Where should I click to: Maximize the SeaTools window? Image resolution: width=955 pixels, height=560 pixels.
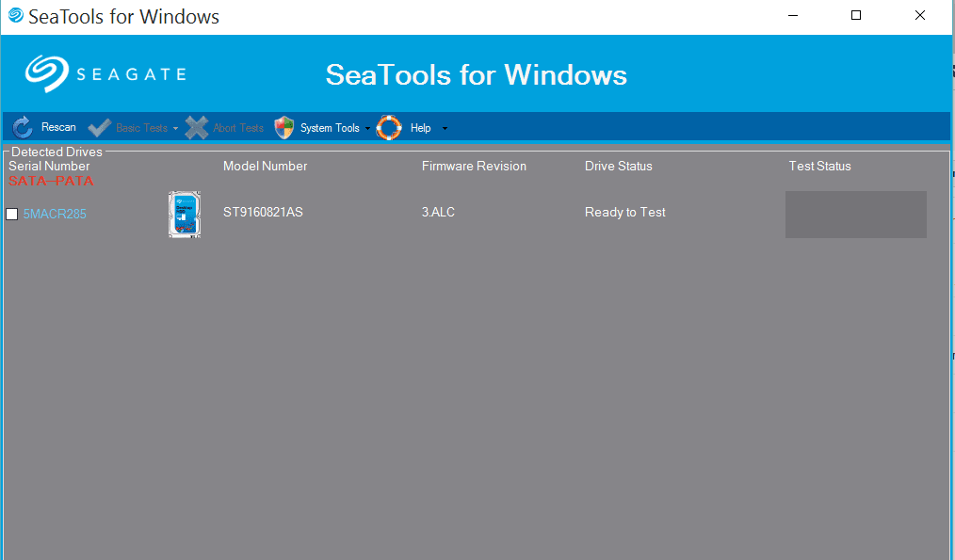(856, 16)
